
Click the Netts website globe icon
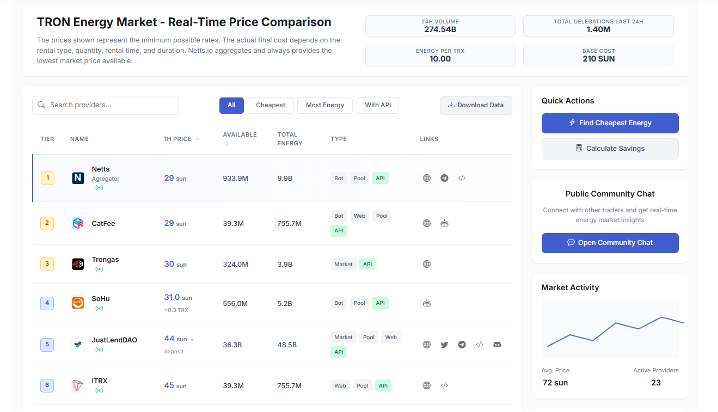[x=427, y=178]
